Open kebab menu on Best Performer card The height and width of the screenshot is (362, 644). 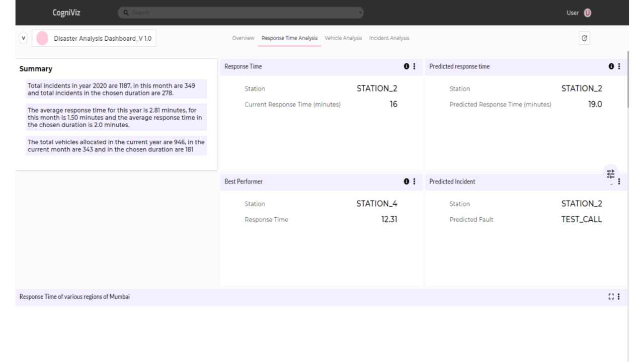coord(414,182)
